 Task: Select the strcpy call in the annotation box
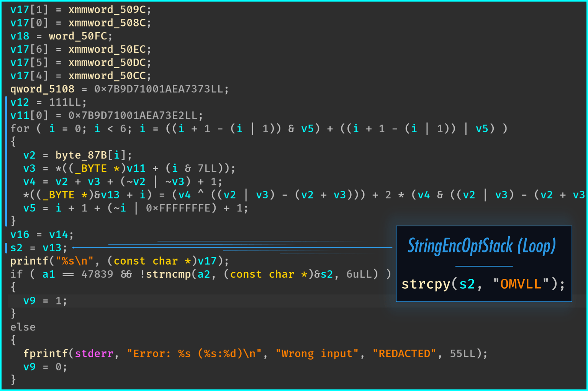point(426,284)
